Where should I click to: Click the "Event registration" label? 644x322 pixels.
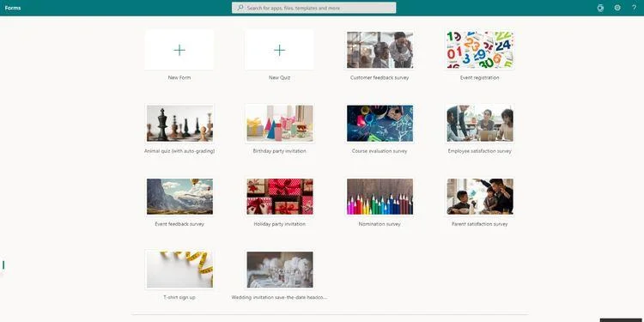[480, 77]
